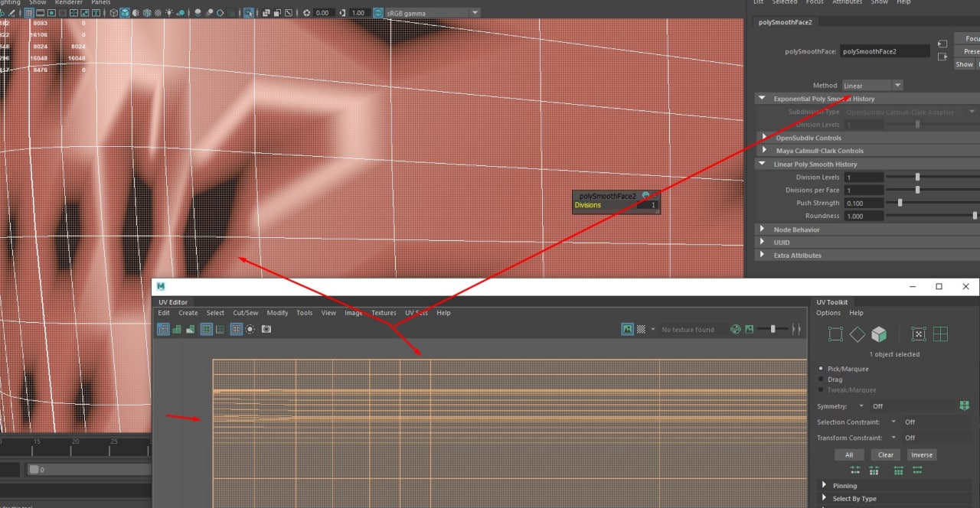Click the Inverse selection button
980x508 pixels.
point(922,454)
